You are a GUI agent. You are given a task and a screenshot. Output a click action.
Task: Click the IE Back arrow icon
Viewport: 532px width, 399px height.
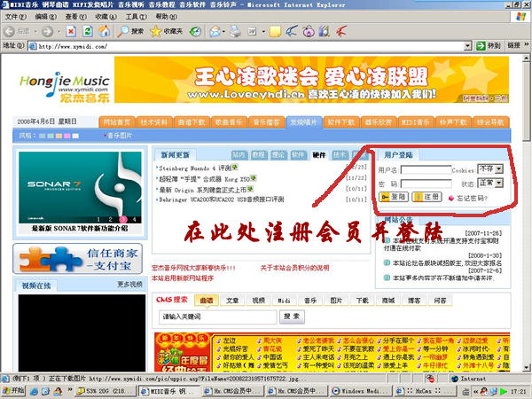(9, 32)
